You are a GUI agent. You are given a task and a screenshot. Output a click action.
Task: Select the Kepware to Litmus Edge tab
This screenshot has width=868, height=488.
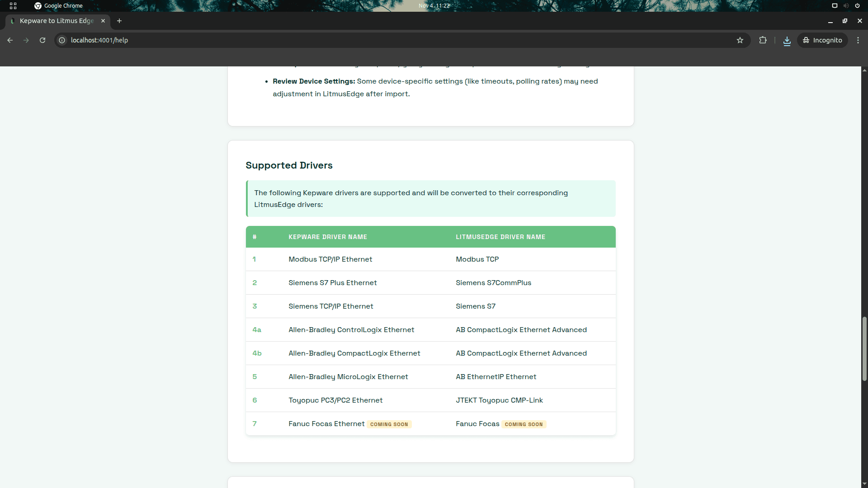(57, 21)
